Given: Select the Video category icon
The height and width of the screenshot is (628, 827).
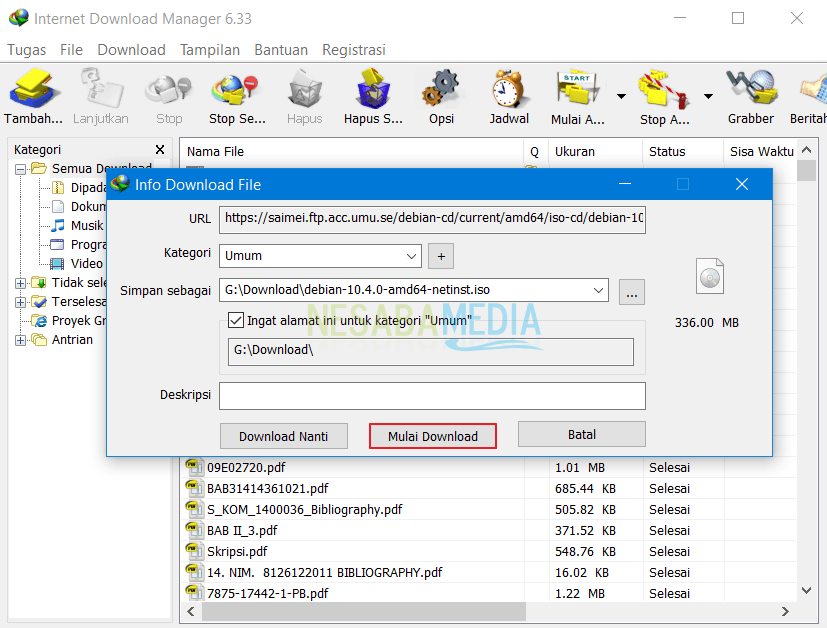Looking at the screenshot, I should 57,264.
